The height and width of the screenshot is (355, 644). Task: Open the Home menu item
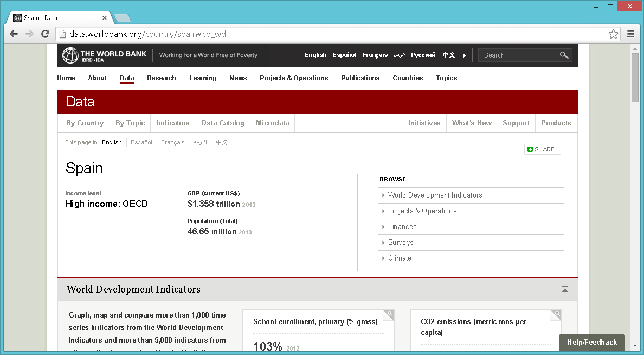(x=66, y=78)
